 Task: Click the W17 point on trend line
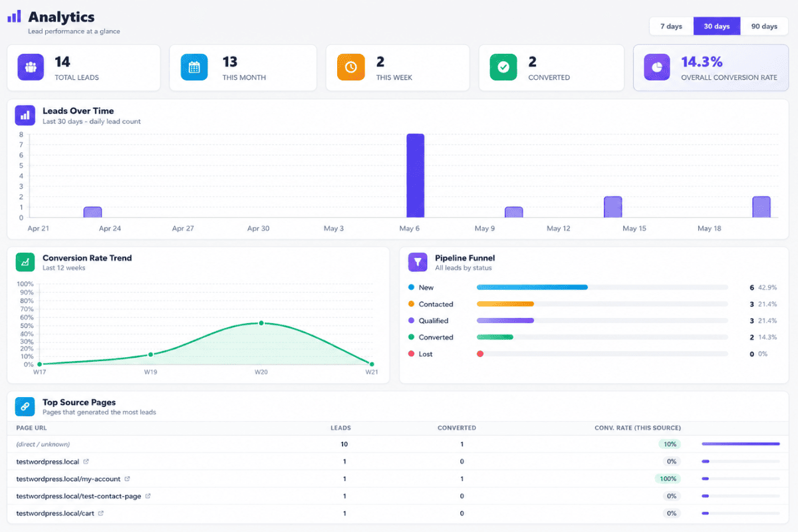tap(40, 364)
